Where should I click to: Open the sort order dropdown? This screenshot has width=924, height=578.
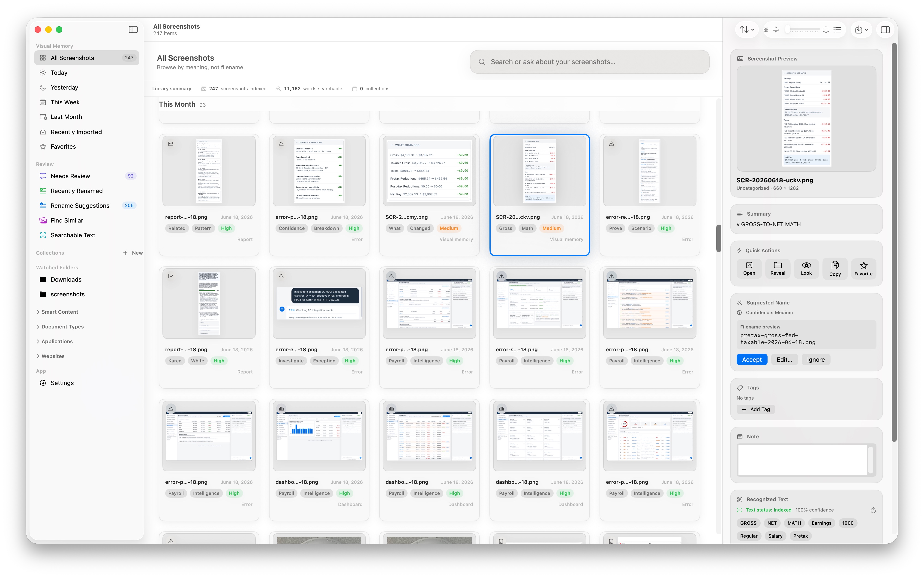(x=747, y=30)
